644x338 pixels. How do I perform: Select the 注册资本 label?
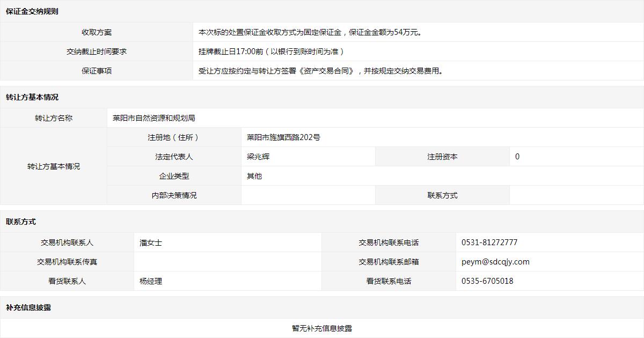click(x=443, y=157)
